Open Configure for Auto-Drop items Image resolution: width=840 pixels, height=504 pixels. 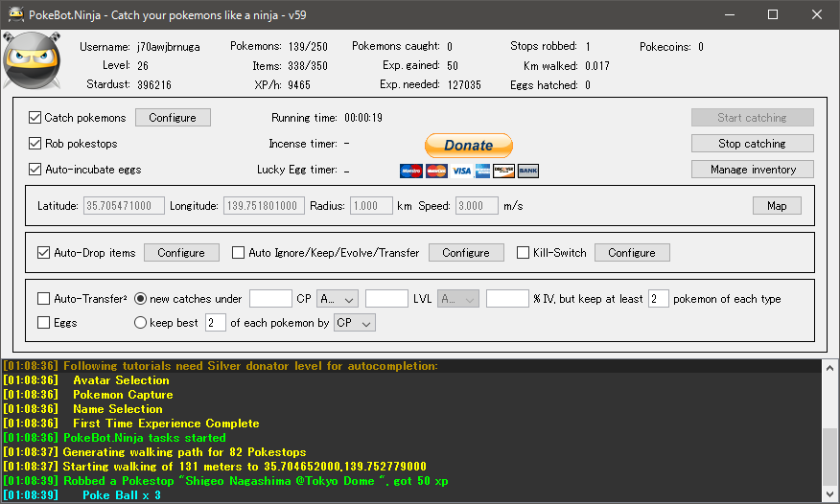tap(181, 253)
